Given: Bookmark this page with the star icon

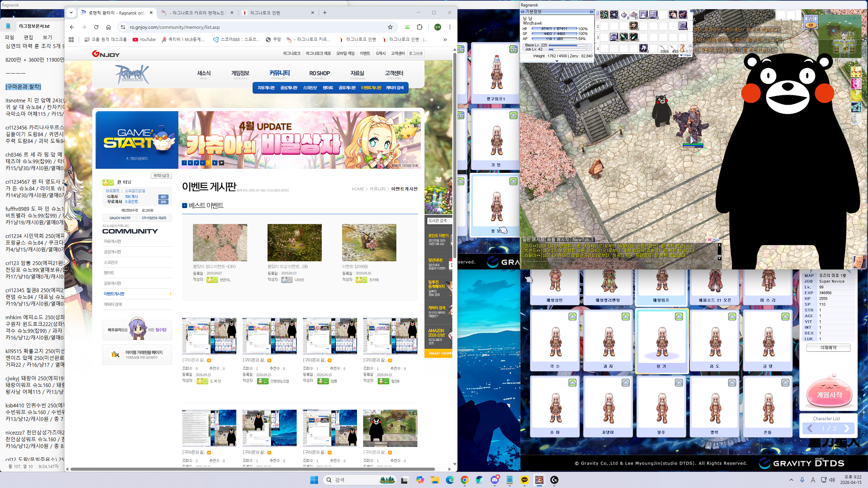Looking at the screenshot, I should [390, 27].
